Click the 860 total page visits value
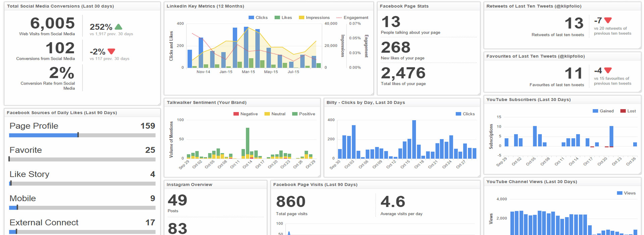644x235 pixels. (291, 202)
